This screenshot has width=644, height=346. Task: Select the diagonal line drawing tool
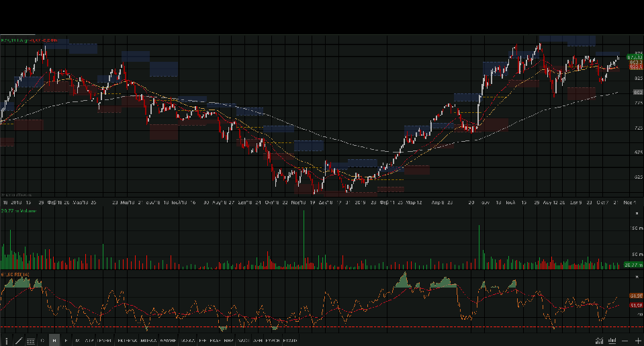point(18,341)
